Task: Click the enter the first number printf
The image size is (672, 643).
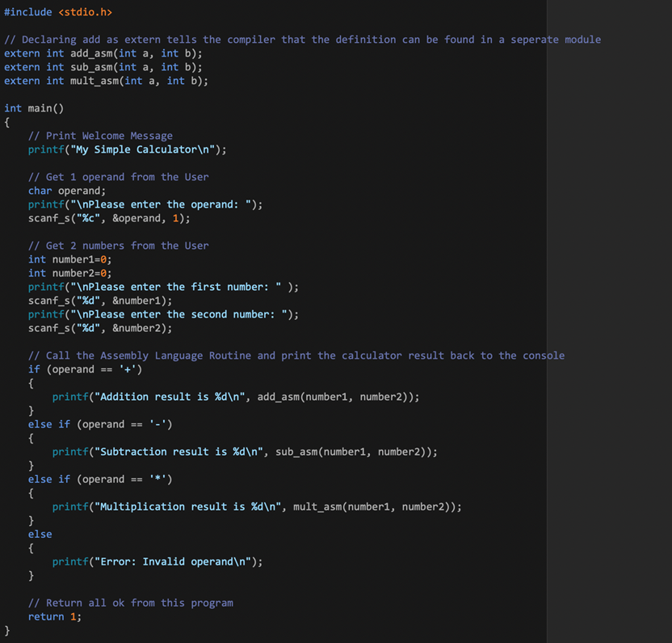Action: [163, 286]
